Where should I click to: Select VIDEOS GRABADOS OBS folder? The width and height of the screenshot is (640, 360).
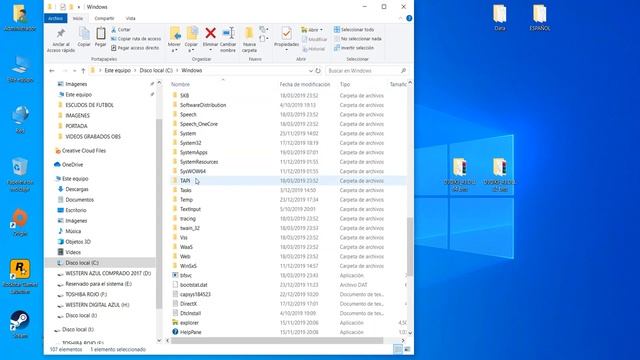[93, 137]
